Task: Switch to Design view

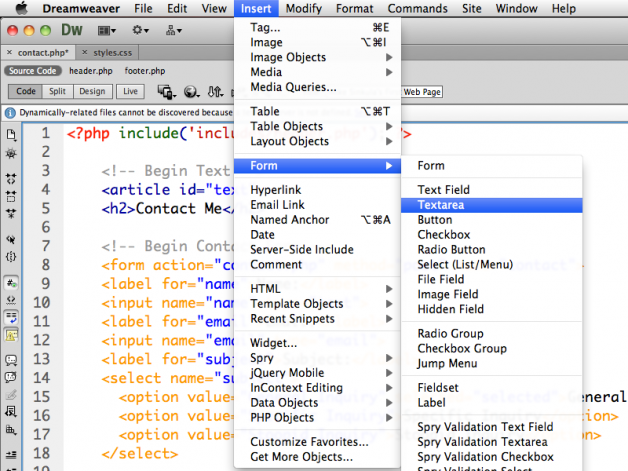Action: pyautogui.click(x=92, y=92)
